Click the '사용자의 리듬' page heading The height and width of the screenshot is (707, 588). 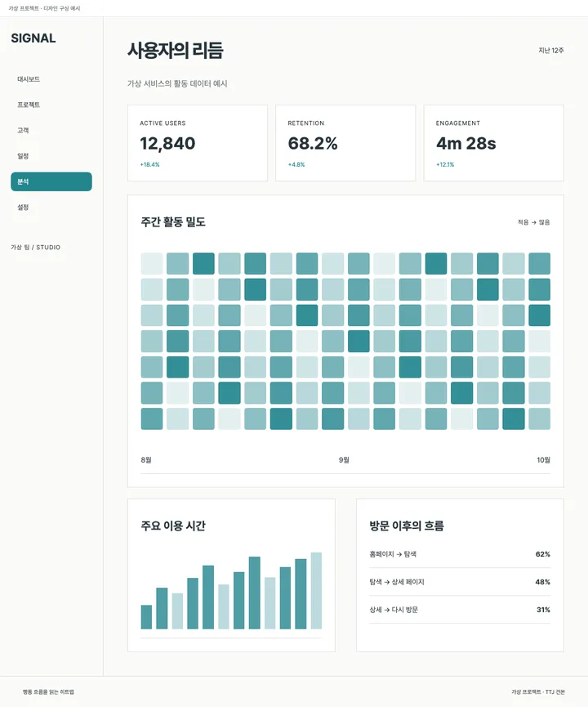176,50
